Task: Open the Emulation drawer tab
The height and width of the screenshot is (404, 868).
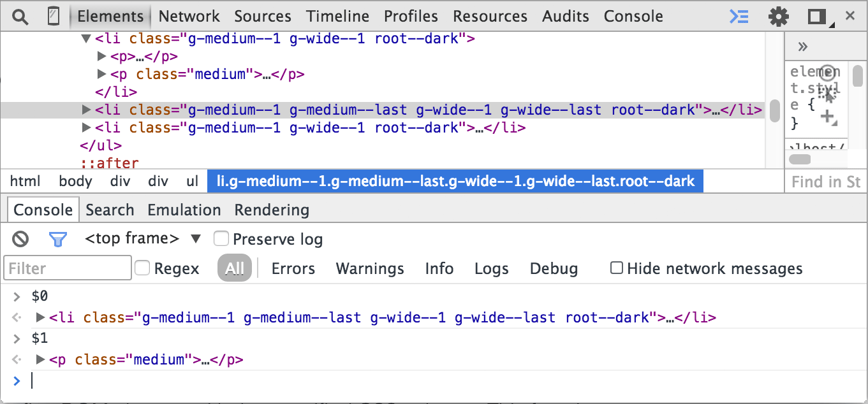Action: [x=184, y=210]
